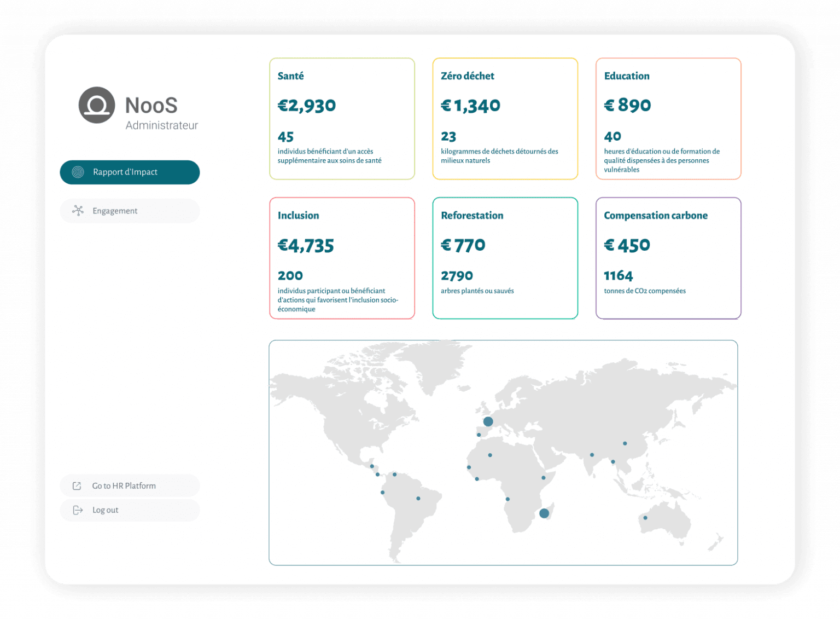Select the spiral icon beside Rapport d'Impact
This screenshot has width=840, height=619.
point(77,172)
